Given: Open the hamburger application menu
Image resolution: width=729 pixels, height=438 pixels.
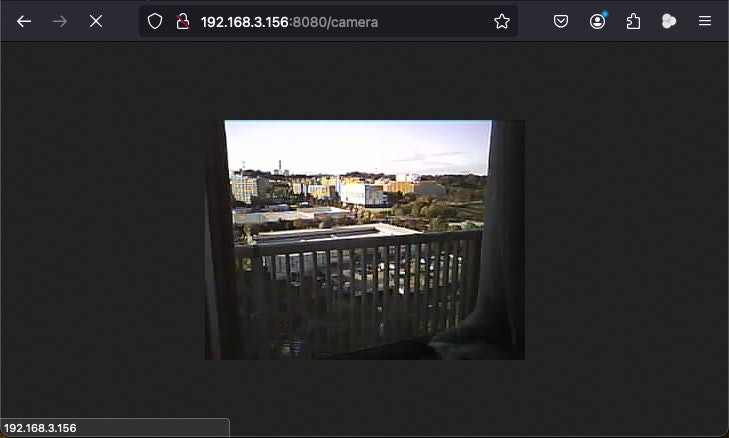Looking at the screenshot, I should (705, 21).
